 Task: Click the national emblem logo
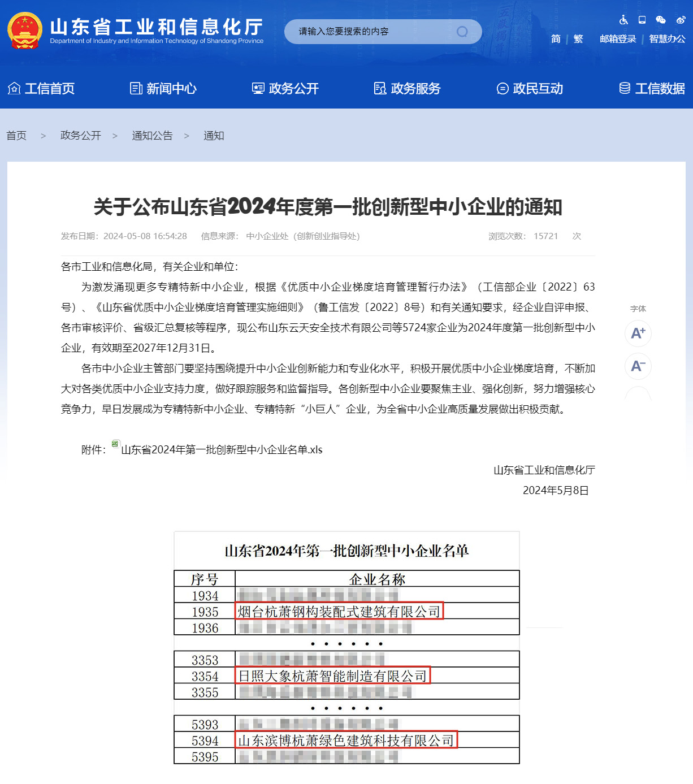tap(24, 31)
